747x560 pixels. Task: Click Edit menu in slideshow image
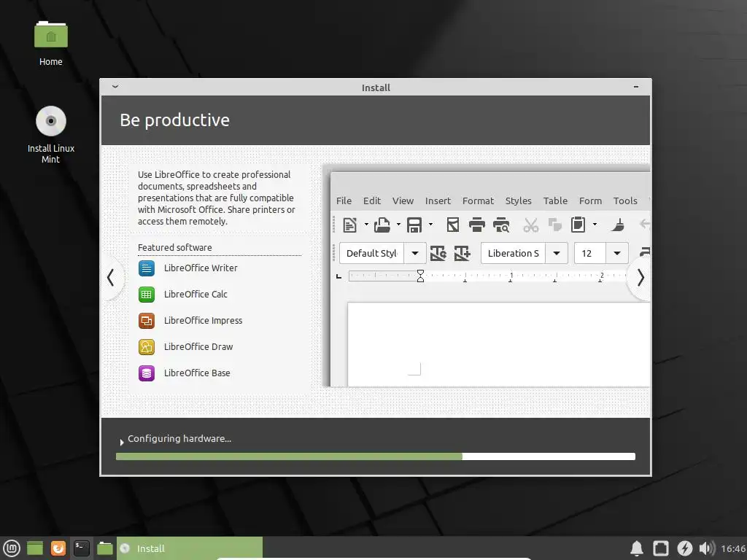(x=371, y=201)
